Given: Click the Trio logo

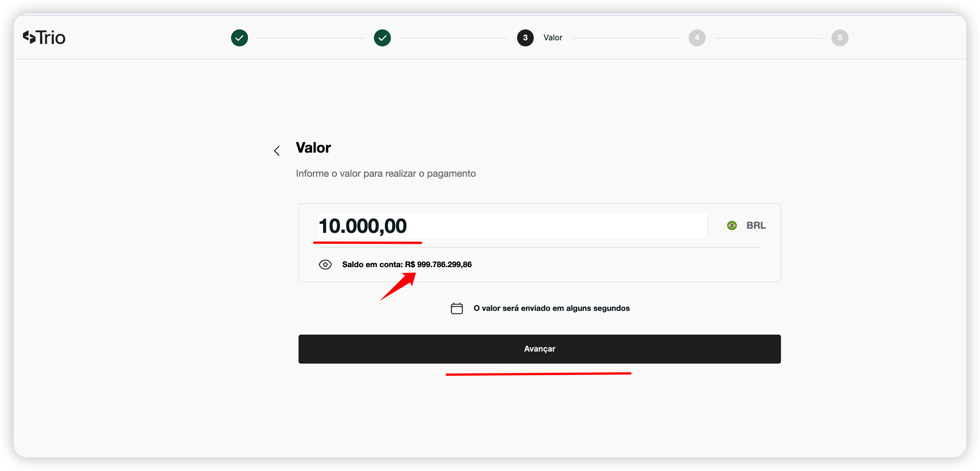Looking at the screenshot, I should [x=44, y=38].
